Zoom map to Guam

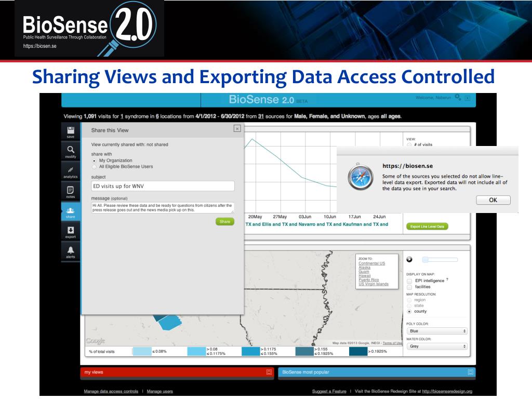[364, 272]
